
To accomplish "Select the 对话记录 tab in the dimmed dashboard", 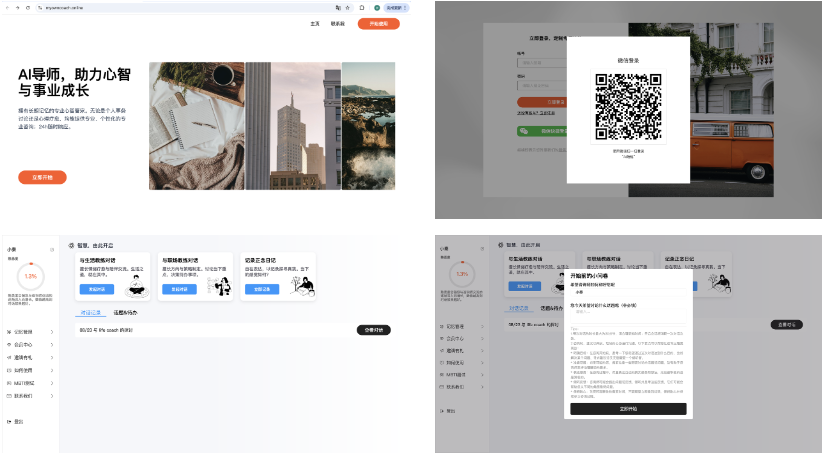I will point(519,308).
